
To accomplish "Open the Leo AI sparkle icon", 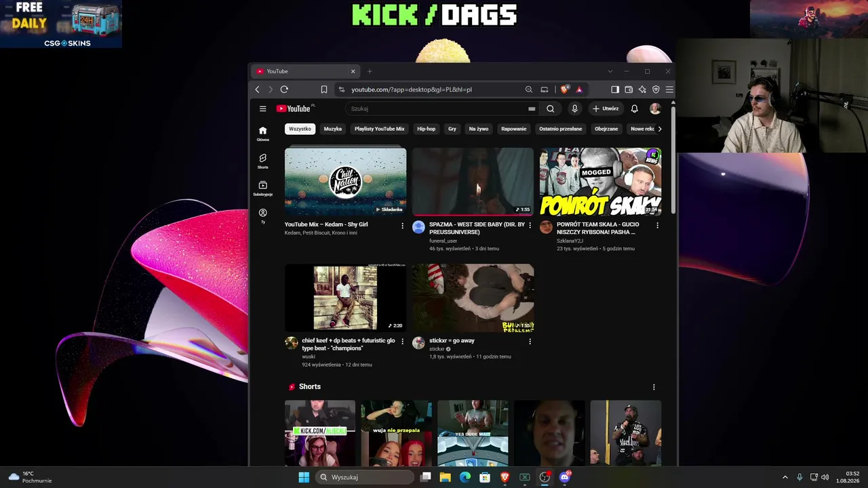I will coord(642,89).
